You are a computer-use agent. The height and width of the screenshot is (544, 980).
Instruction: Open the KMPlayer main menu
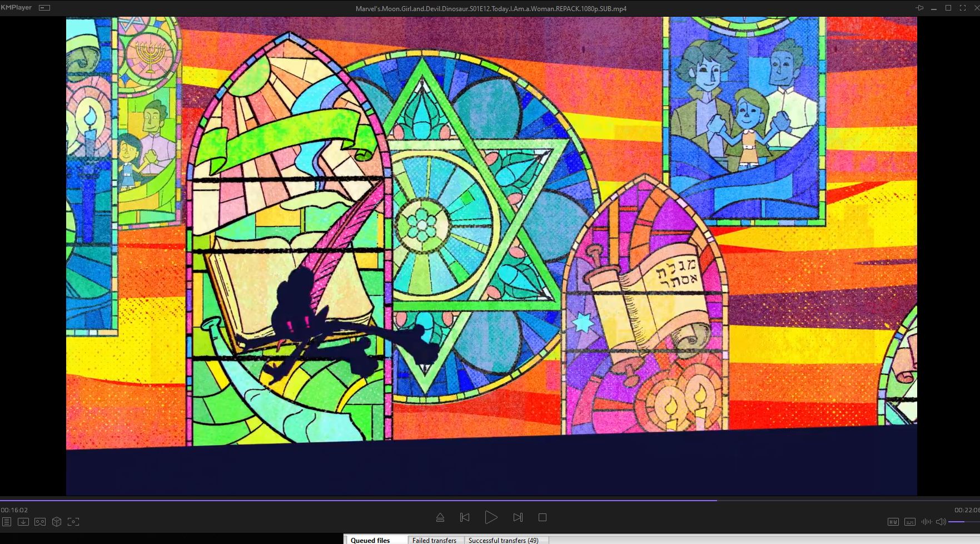click(17, 8)
